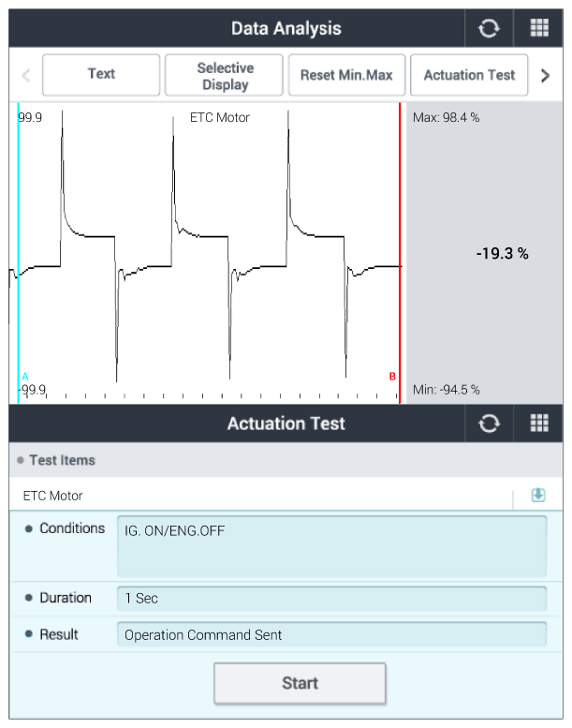Screen dimensions: 572x728
Task: Select the red cursor B on graph
Action: (x=401, y=253)
